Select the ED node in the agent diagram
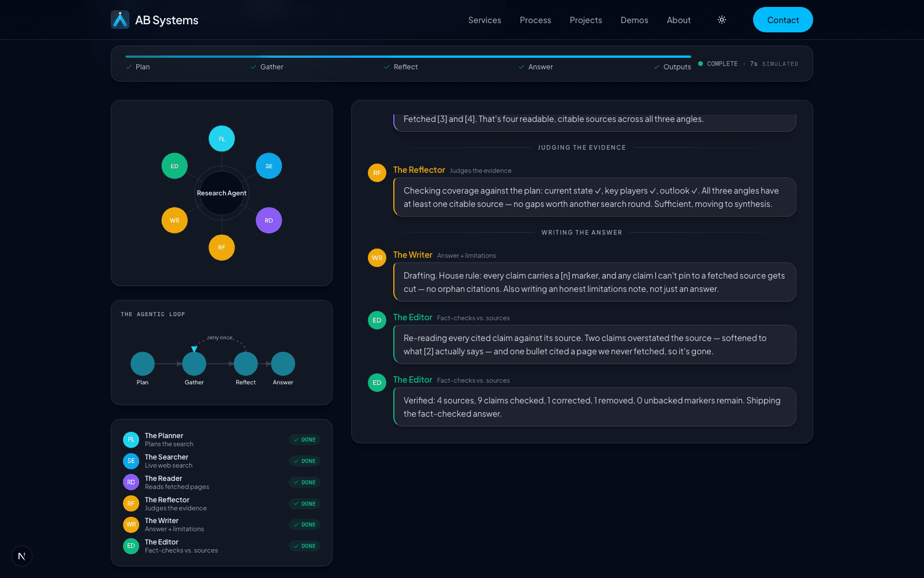 point(174,166)
